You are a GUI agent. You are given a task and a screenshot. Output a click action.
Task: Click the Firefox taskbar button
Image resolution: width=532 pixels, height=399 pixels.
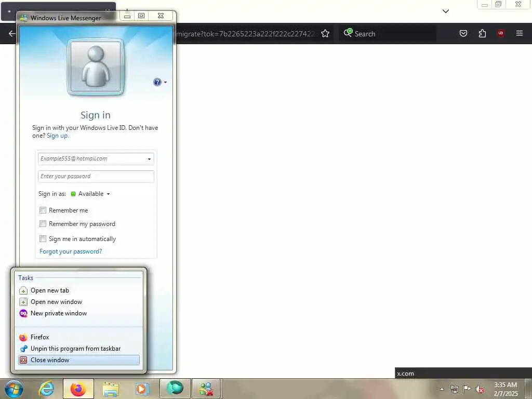coord(78,389)
